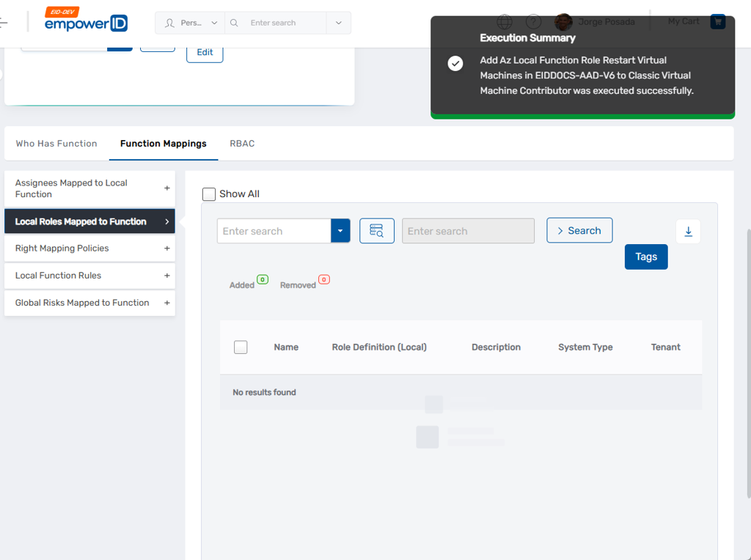This screenshot has width=751, height=560.
Task: Open the RBAC tab
Action: [x=242, y=144]
